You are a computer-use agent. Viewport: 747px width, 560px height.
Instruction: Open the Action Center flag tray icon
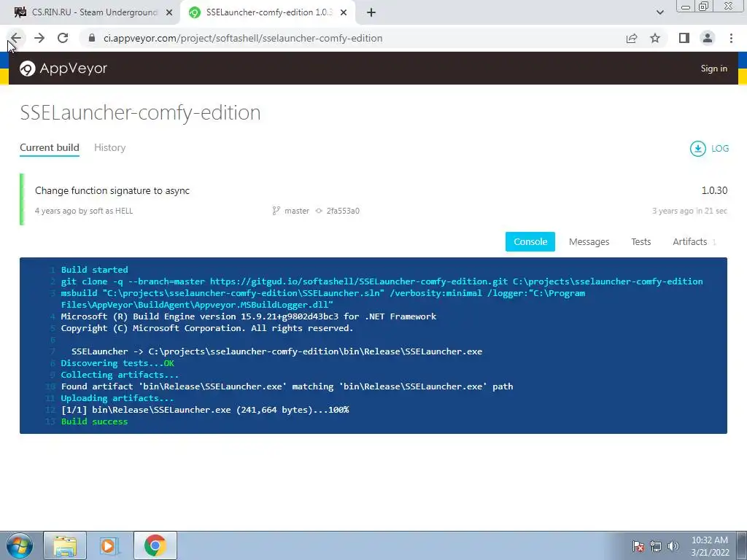(x=638, y=546)
